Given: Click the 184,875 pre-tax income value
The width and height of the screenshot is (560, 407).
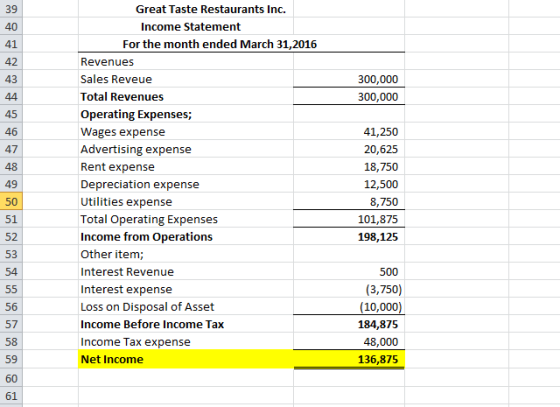Looking at the screenshot, I should click(349, 324).
